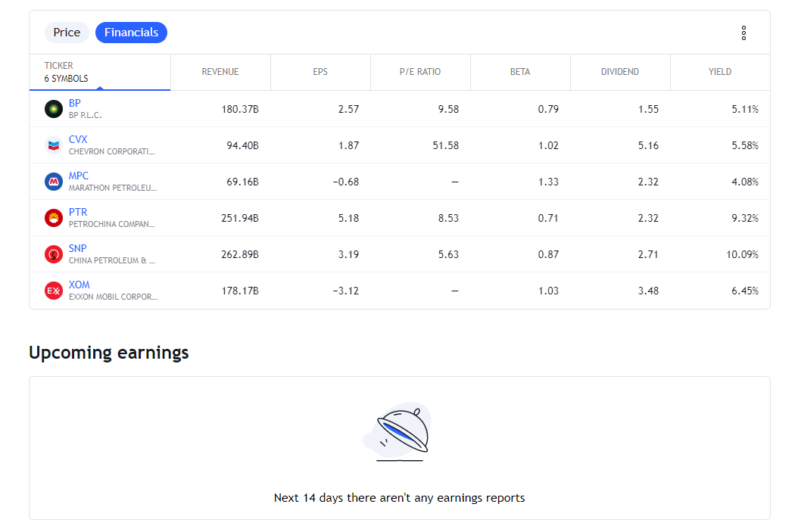This screenshot has height=532, width=798.
Task: Open the three-dot options menu
Action: [743, 33]
